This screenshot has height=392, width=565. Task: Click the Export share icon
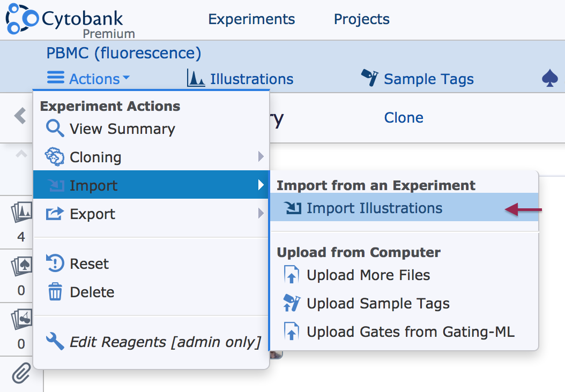coord(55,214)
